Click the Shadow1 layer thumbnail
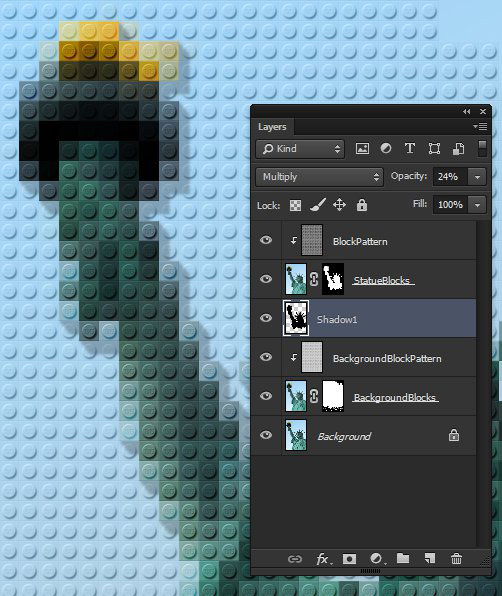The width and height of the screenshot is (502, 596). (296, 318)
